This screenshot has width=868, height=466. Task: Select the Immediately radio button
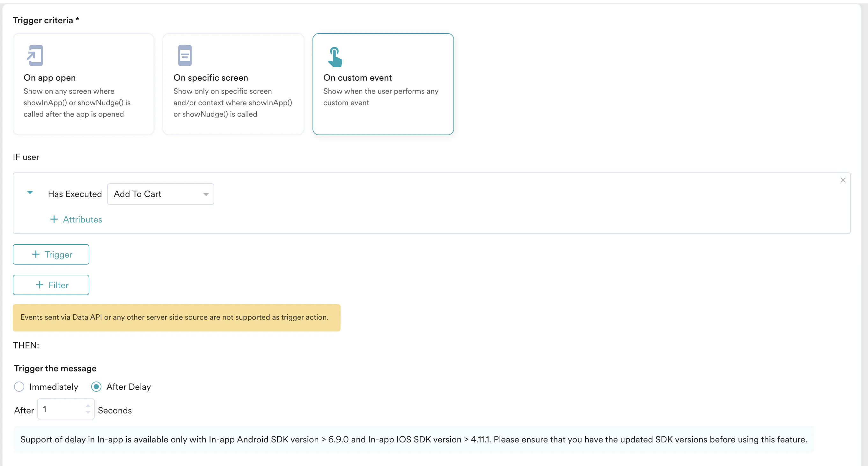click(19, 387)
